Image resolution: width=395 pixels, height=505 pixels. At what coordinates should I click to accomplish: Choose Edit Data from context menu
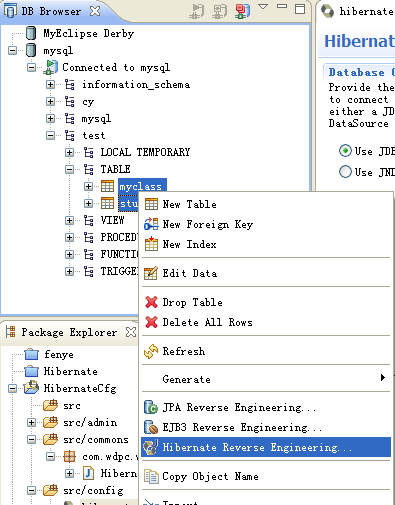click(x=266, y=273)
